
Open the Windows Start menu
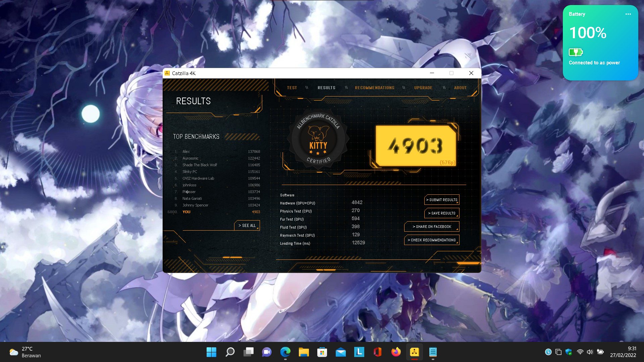click(x=211, y=352)
